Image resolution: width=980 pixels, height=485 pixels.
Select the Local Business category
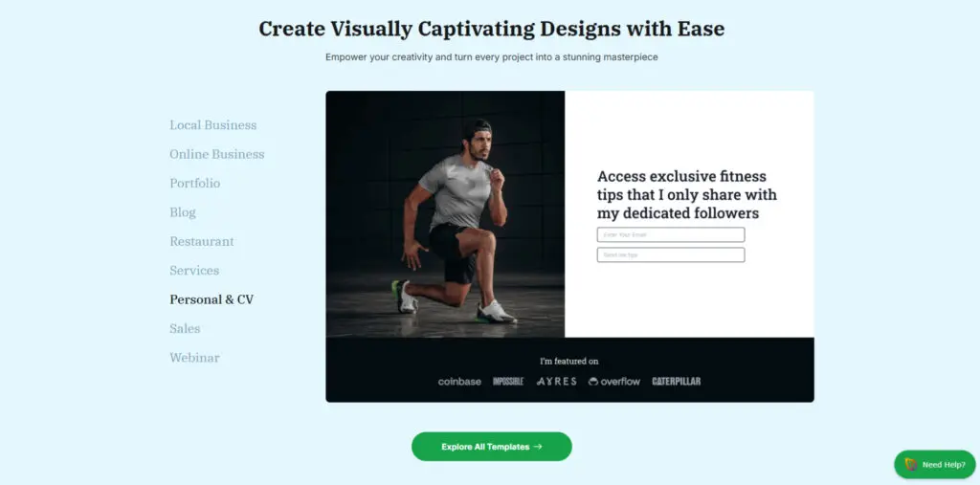pyautogui.click(x=213, y=125)
